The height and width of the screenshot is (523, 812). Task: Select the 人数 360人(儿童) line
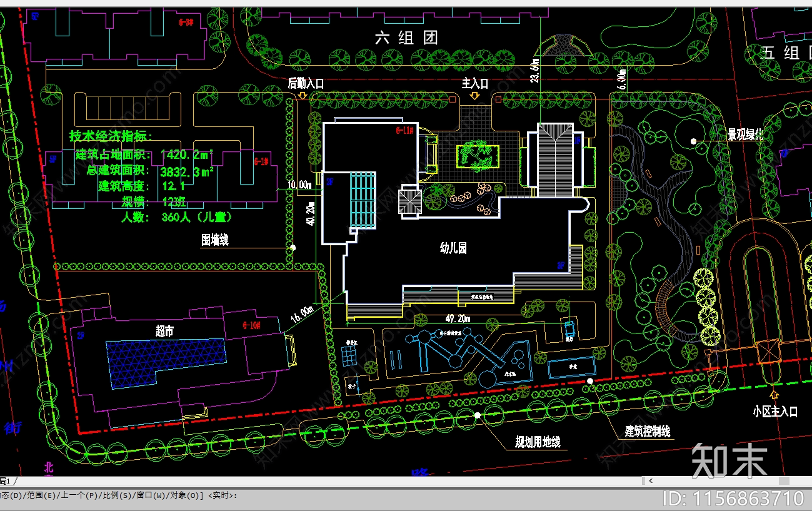[x=178, y=217]
